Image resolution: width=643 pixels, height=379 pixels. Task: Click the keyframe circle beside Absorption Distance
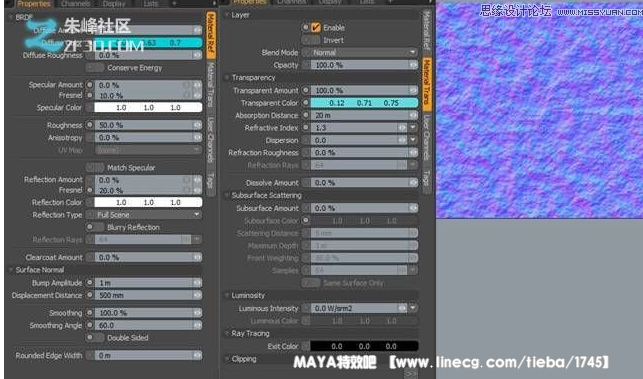click(x=306, y=115)
